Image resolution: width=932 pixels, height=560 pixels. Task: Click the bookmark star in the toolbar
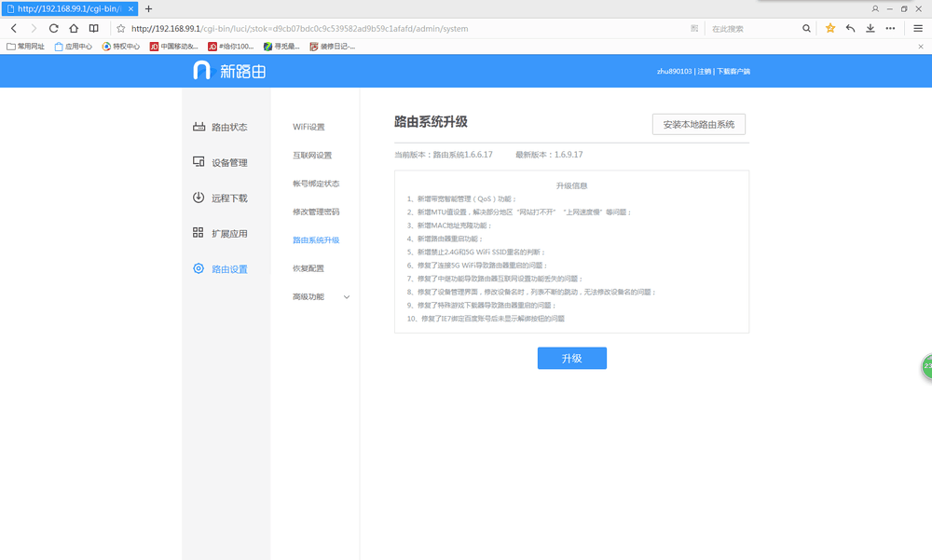tap(830, 29)
